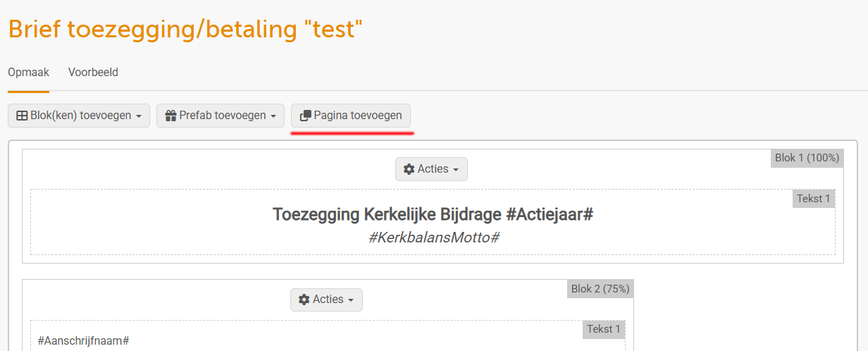The height and width of the screenshot is (351, 868).
Task: Click the gift icon on Prefab toevoegen
Action: pyautogui.click(x=170, y=116)
